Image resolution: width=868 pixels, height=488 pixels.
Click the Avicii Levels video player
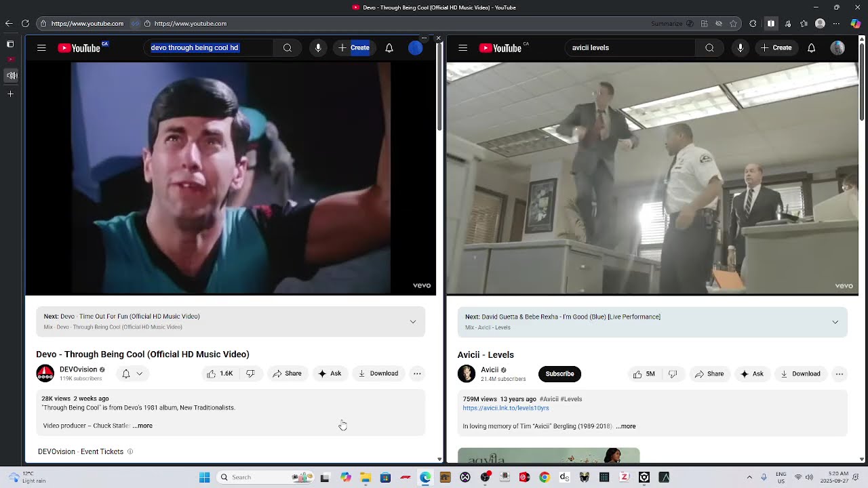tap(652, 179)
